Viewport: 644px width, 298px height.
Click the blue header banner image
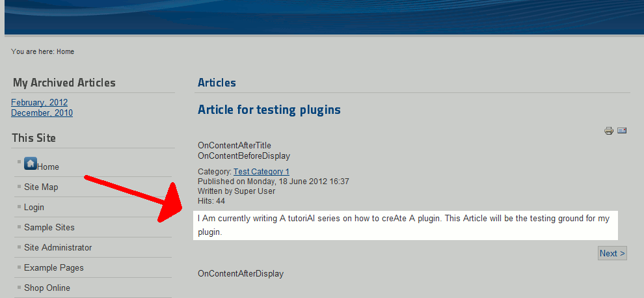(324, 16)
